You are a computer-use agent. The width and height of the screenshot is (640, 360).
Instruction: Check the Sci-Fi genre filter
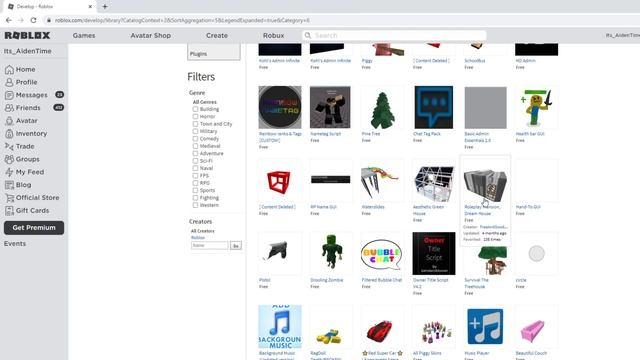195,161
